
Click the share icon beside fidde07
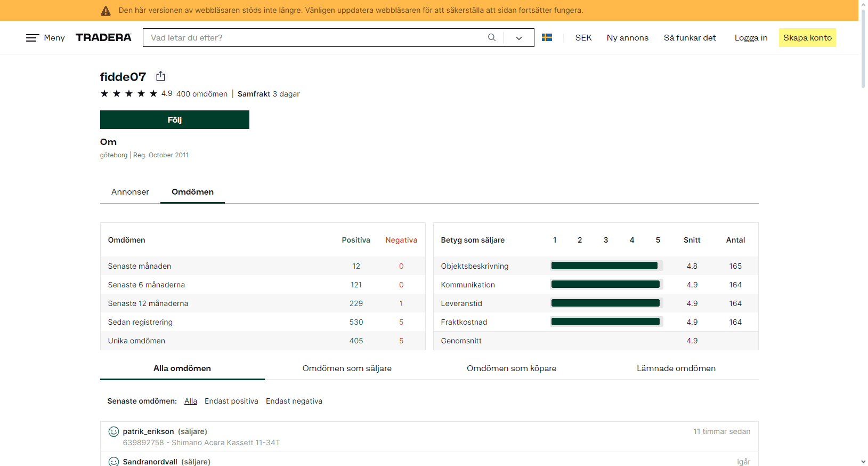coord(160,76)
